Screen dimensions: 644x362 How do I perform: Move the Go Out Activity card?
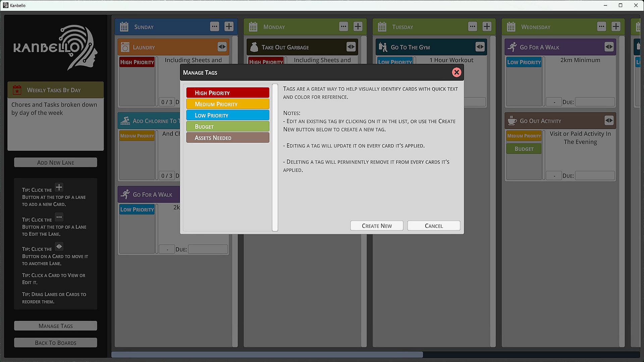[x=609, y=121]
